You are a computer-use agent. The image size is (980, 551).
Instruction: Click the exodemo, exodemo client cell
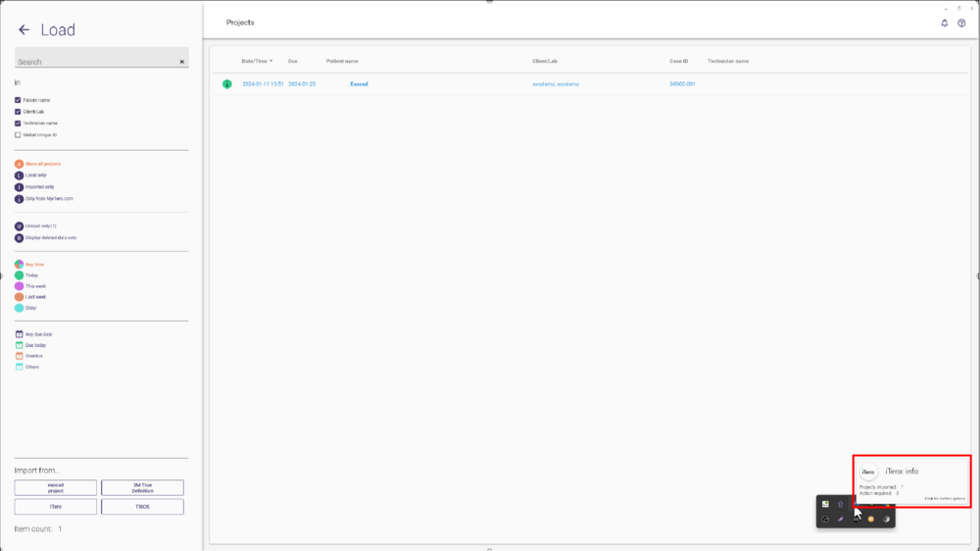(x=556, y=83)
